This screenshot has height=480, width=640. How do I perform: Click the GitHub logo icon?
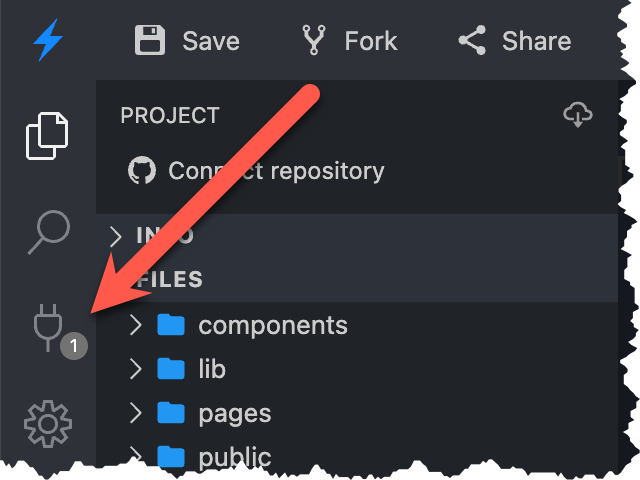(x=143, y=171)
